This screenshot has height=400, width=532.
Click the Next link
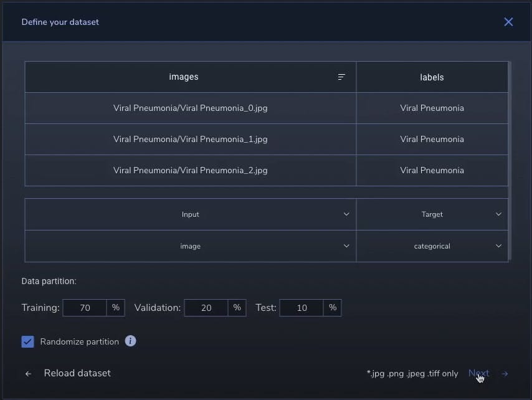point(478,373)
